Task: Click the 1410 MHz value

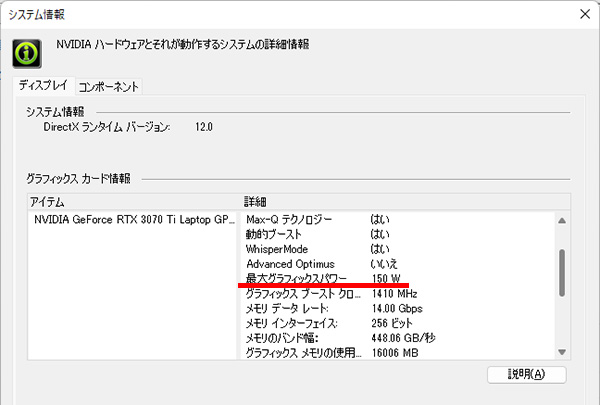Action: (x=395, y=294)
